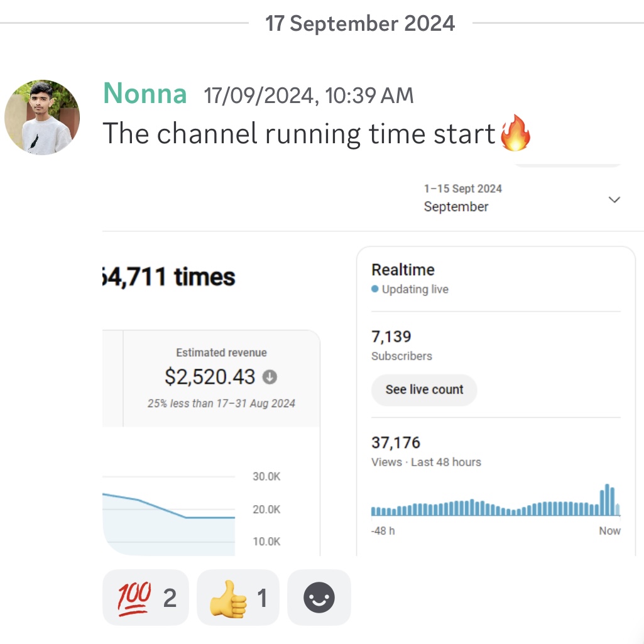
Task: Click the Nonna username
Action: click(145, 93)
